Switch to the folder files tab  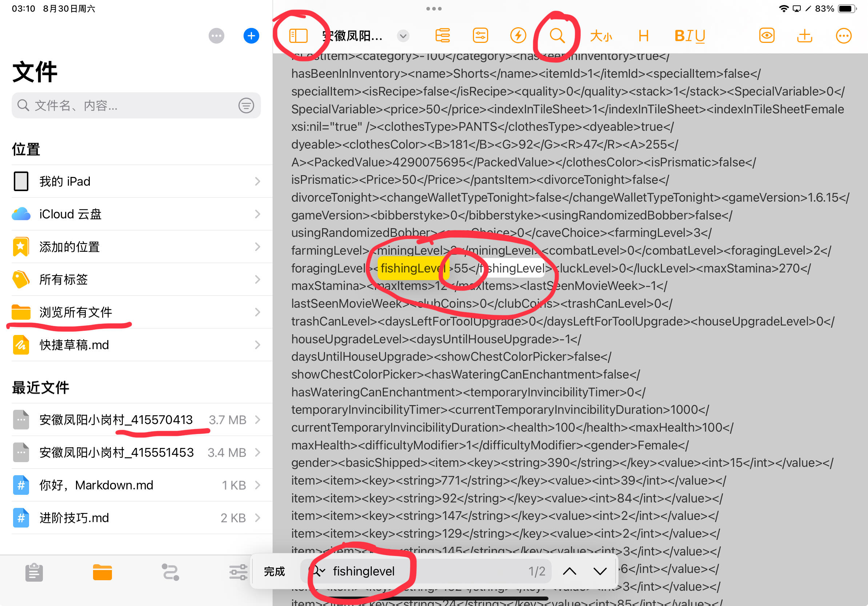pos(102,572)
